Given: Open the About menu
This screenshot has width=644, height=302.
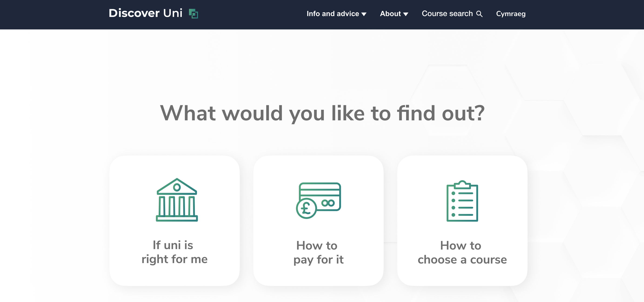Looking at the screenshot, I should [394, 14].
